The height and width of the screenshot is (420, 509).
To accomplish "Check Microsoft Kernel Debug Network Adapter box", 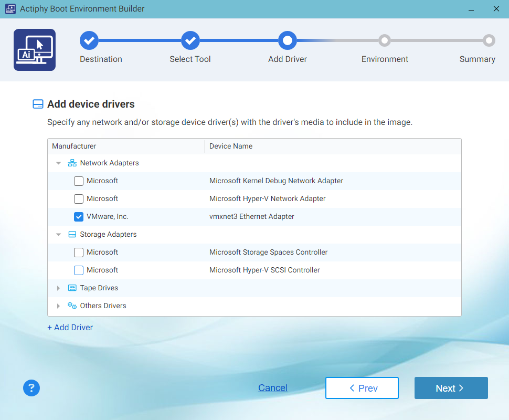I will pyautogui.click(x=79, y=181).
